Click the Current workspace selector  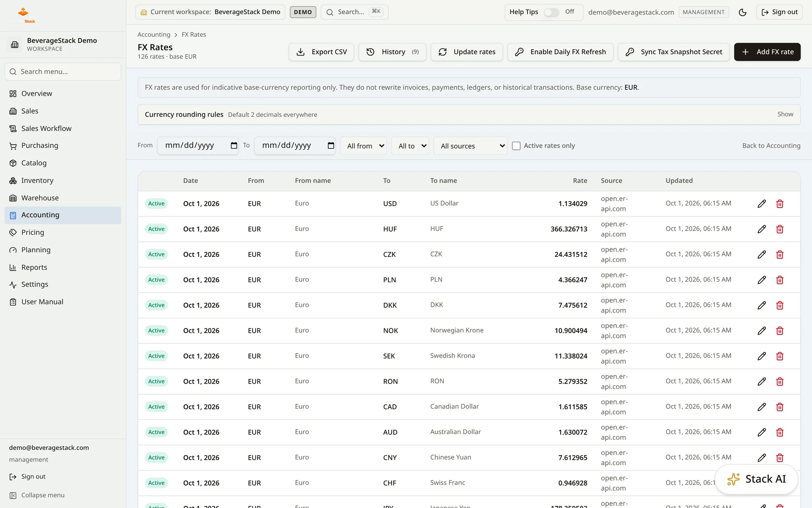[210, 12]
